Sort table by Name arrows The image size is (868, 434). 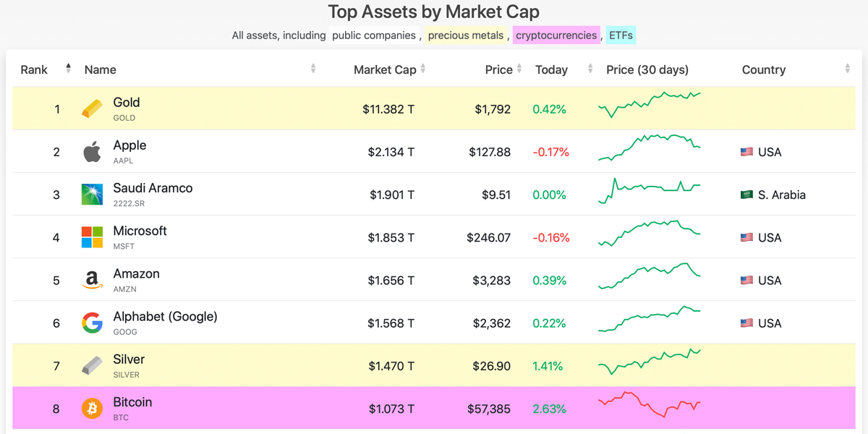tap(313, 69)
